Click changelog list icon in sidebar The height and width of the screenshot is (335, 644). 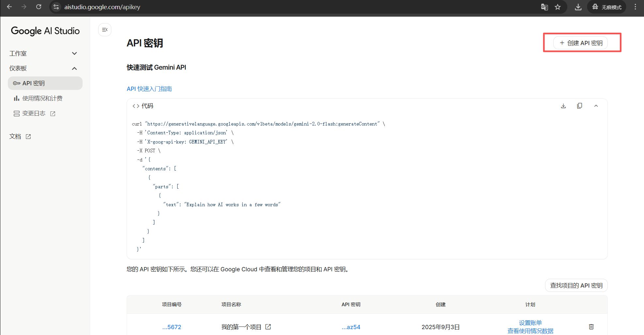17,113
